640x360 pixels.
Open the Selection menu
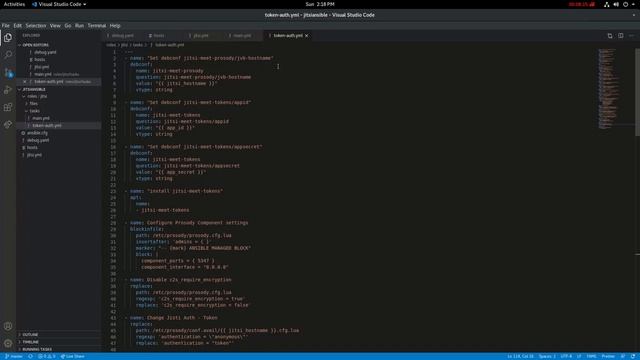(x=36, y=25)
